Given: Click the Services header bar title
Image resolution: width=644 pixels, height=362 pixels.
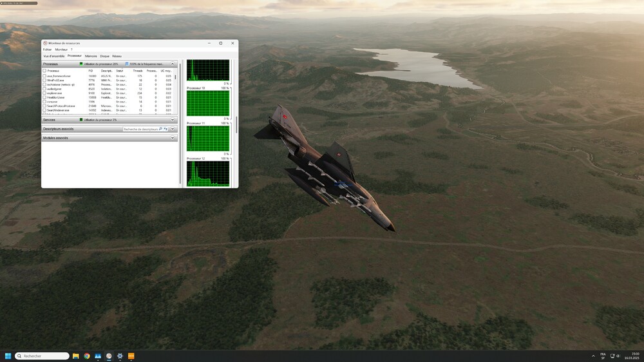Looking at the screenshot, I should [x=50, y=120].
